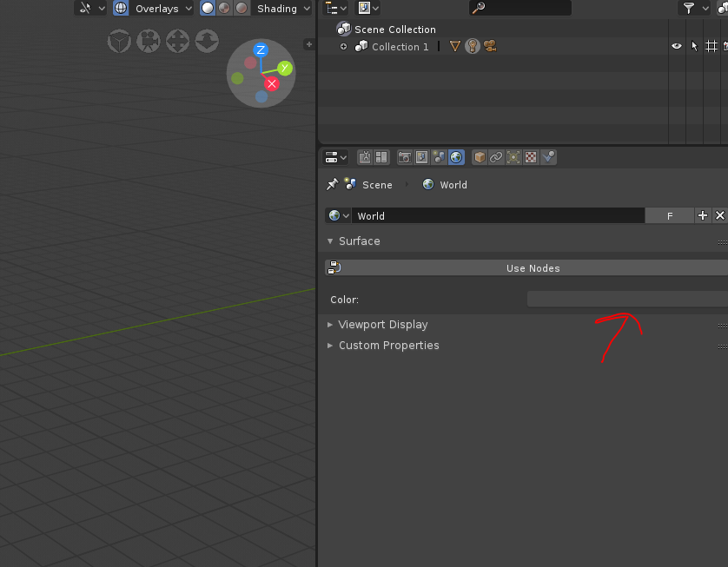The width and height of the screenshot is (728, 567).
Task: Click the green Y axis on gizmo
Action: [x=285, y=69]
